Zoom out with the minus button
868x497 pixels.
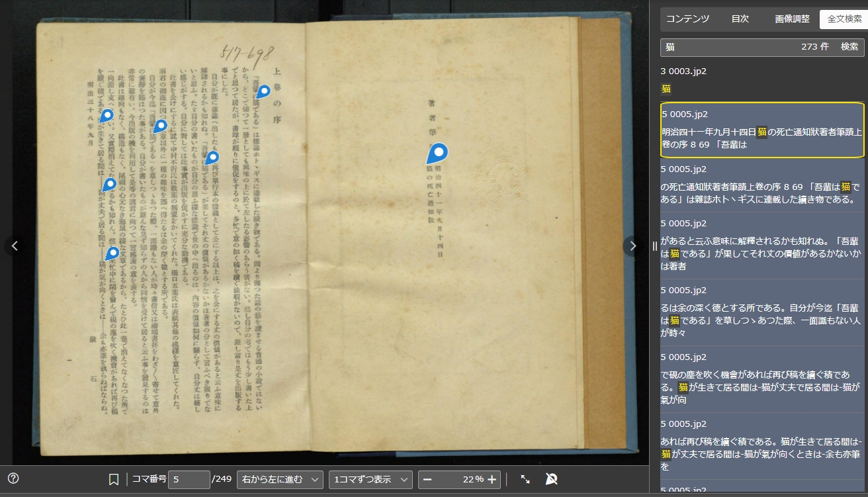(x=427, y=479)
